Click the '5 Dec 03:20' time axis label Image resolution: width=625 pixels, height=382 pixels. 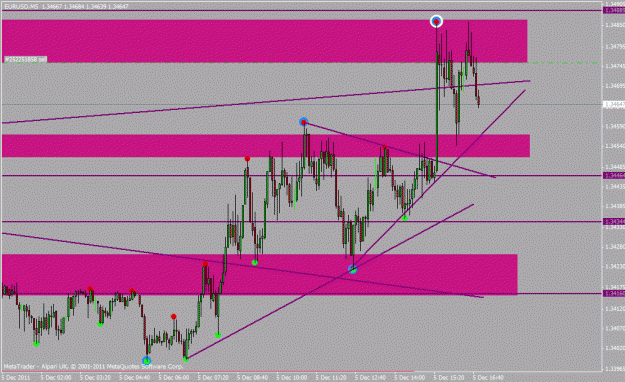(x=95, y=377)
